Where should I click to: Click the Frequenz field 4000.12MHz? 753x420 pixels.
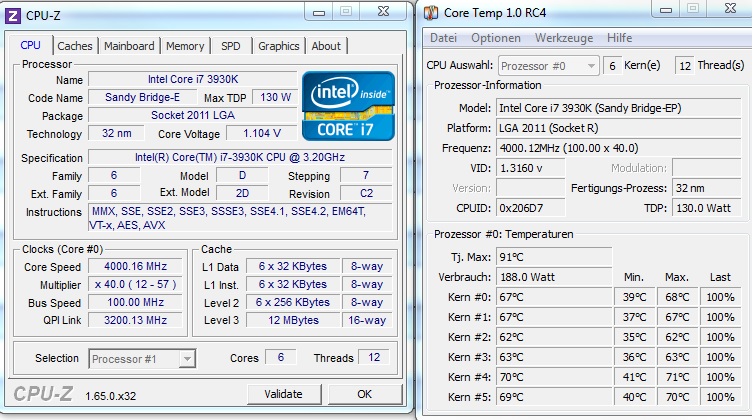(619, 148)
